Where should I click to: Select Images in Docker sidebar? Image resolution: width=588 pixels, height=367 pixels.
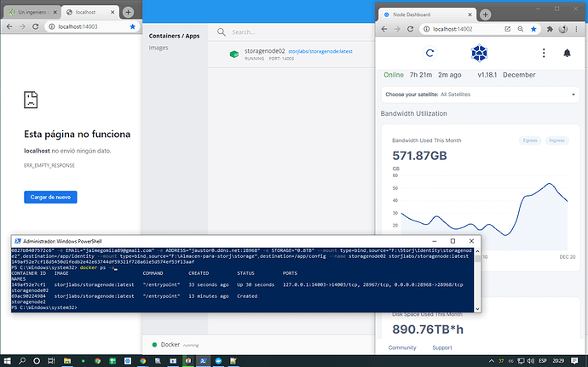(x=159, y=48)
